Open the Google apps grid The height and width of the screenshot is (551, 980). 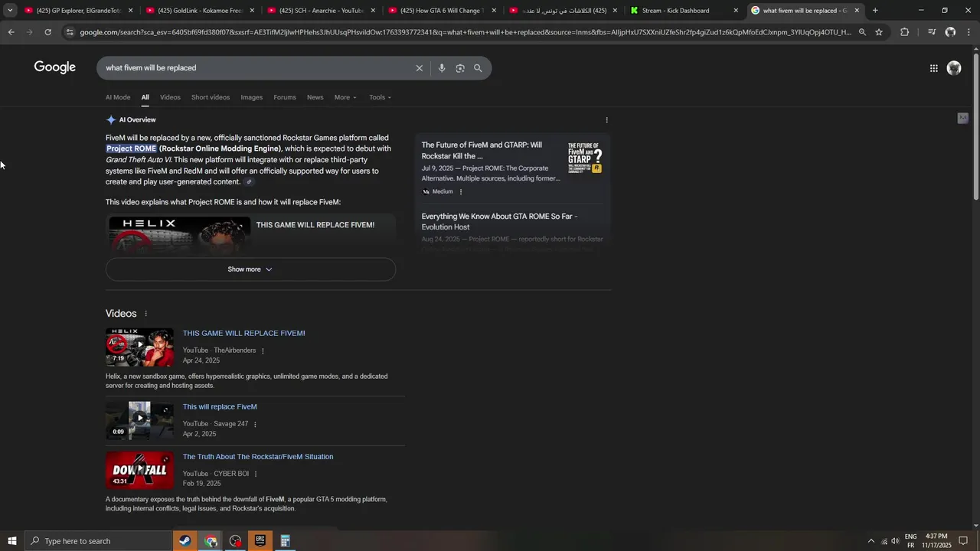point(933,68)
